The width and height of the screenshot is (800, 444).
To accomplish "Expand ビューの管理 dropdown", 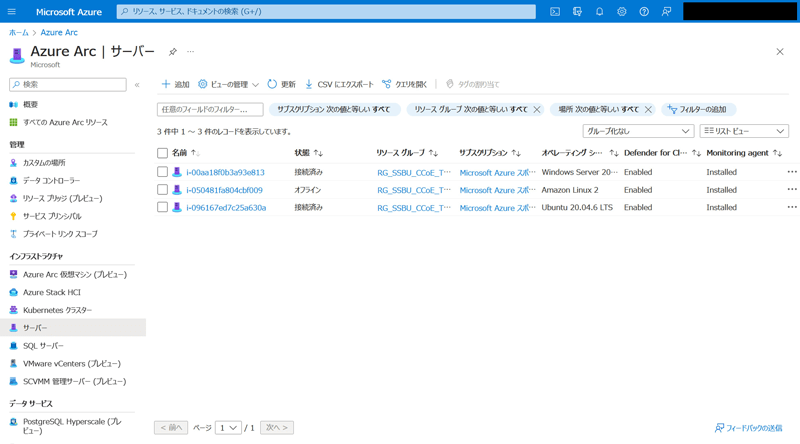I will (229, 84).
